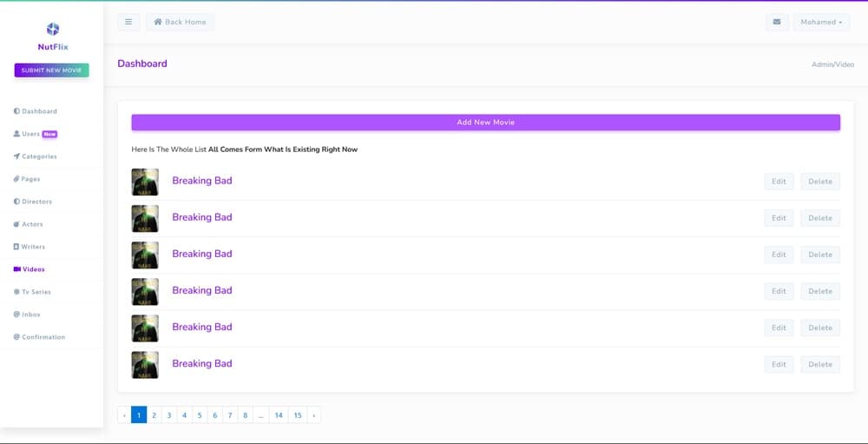Open the first Breaking Bad poster thumbnail
The image size is (868, 444).
[145, 182]
